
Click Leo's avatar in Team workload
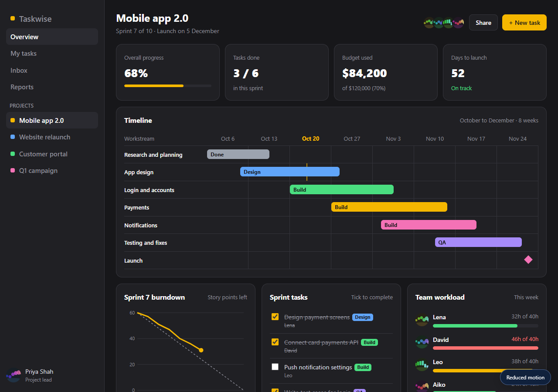(422, 365)
